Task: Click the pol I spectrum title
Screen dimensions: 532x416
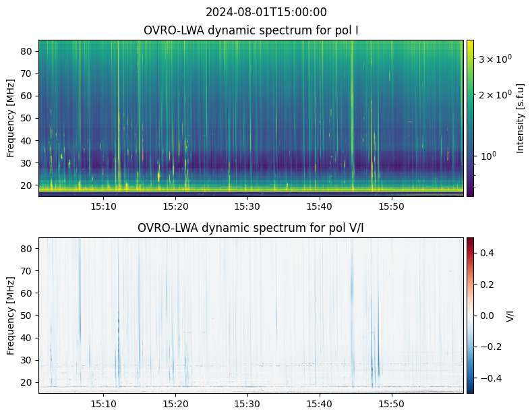Action: (x=251, y=30)
